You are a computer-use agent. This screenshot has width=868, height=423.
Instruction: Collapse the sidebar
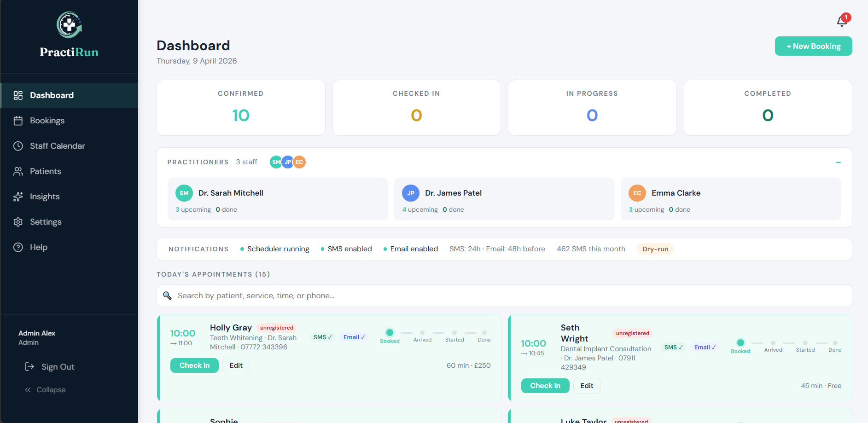click(x=45, y=390)
